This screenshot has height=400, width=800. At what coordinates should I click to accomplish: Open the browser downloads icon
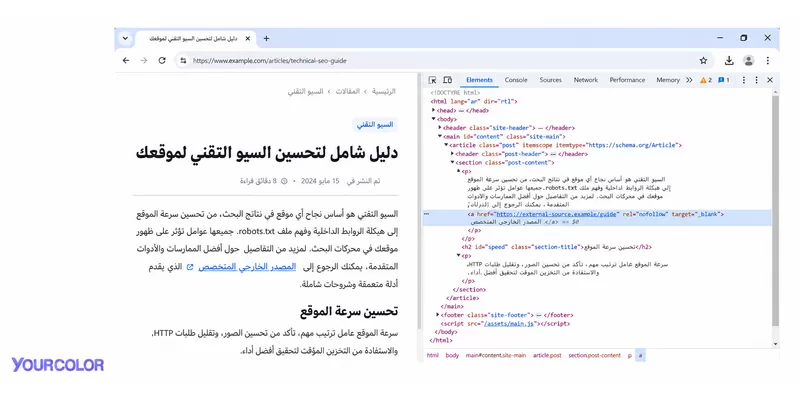(x=729, y=61)
